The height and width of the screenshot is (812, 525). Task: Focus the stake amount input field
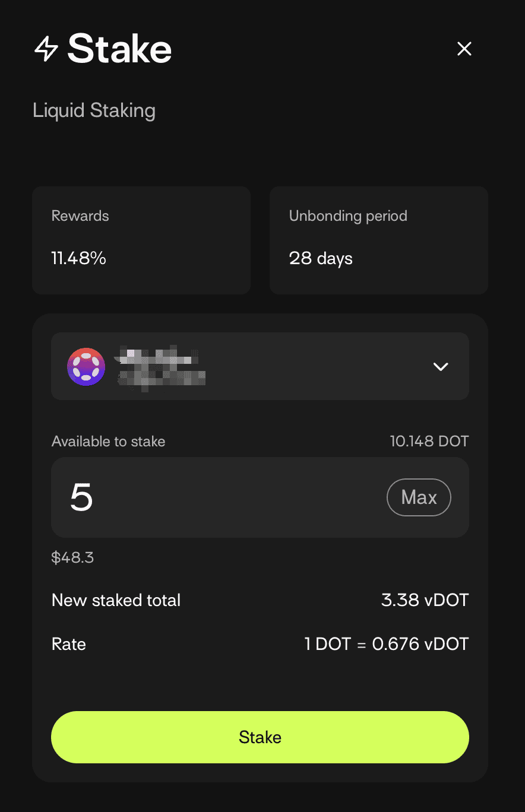pos(220,497)
